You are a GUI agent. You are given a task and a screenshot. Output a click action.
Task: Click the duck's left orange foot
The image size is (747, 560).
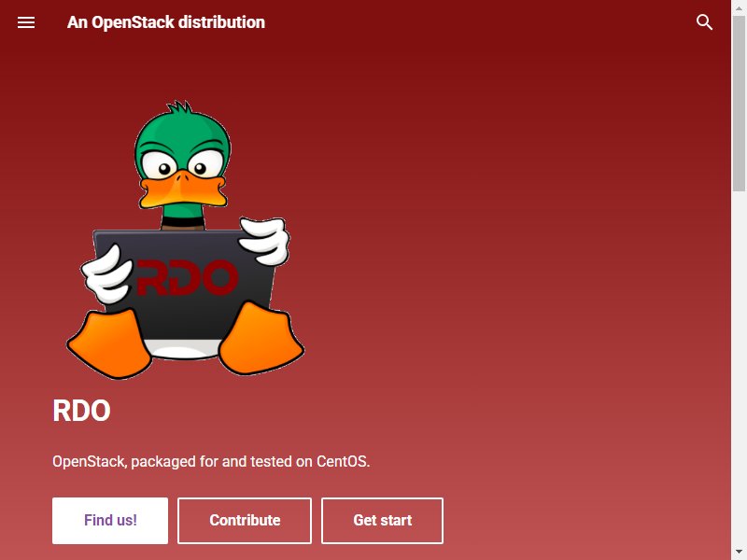[110, 344]
